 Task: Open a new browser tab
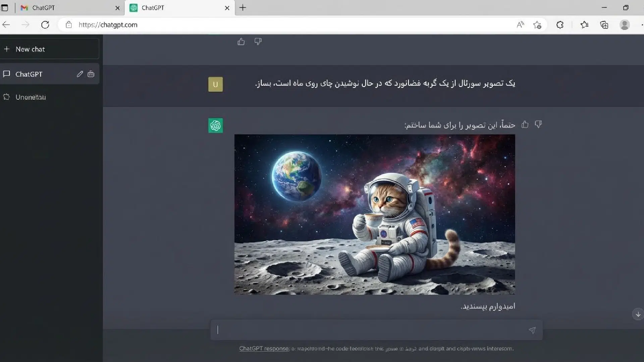click(243, 8)
